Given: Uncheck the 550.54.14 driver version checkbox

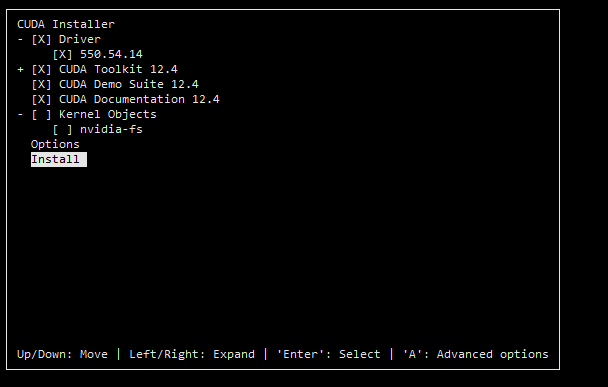Looking at the screenshot, I should 62,54.
